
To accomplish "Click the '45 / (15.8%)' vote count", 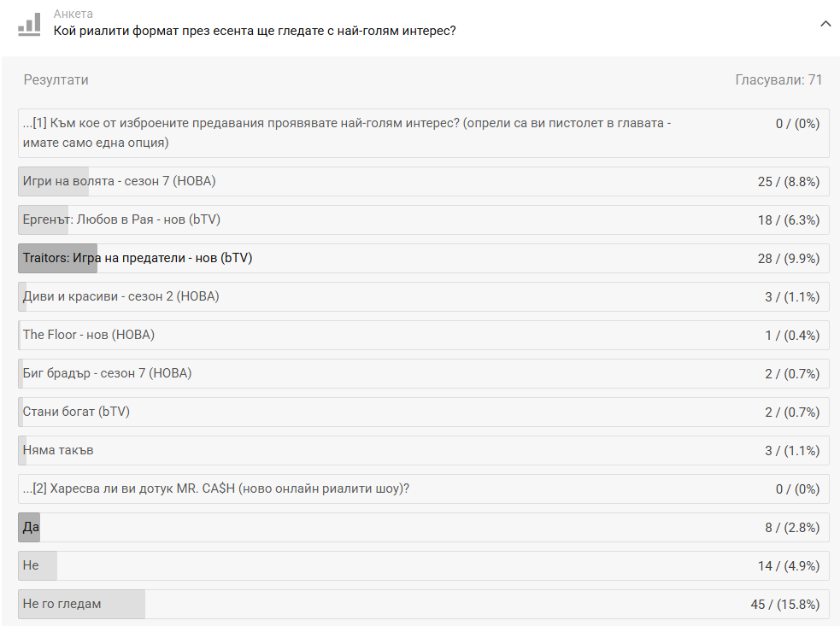I will click(784, 605).
